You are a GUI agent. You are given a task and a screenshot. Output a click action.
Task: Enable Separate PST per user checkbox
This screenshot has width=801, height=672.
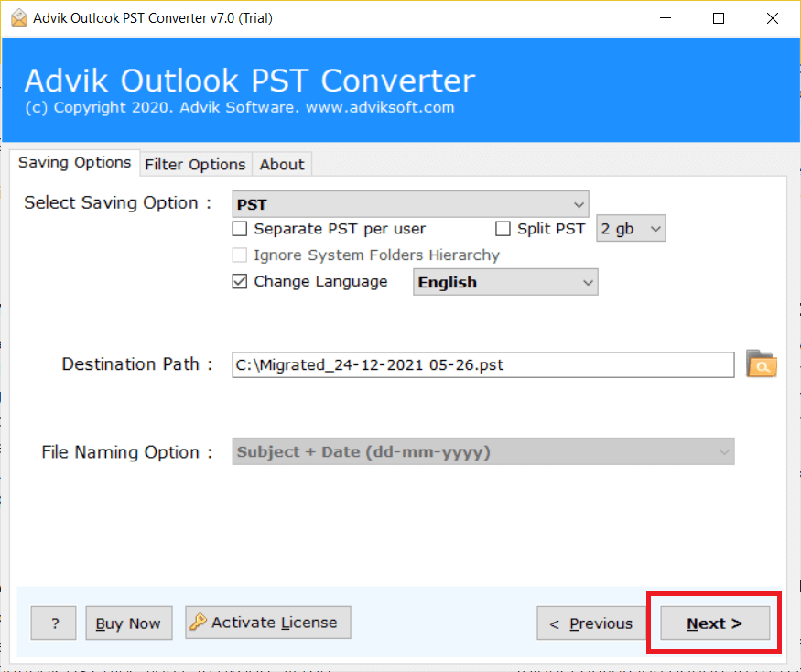click(240, 229)
